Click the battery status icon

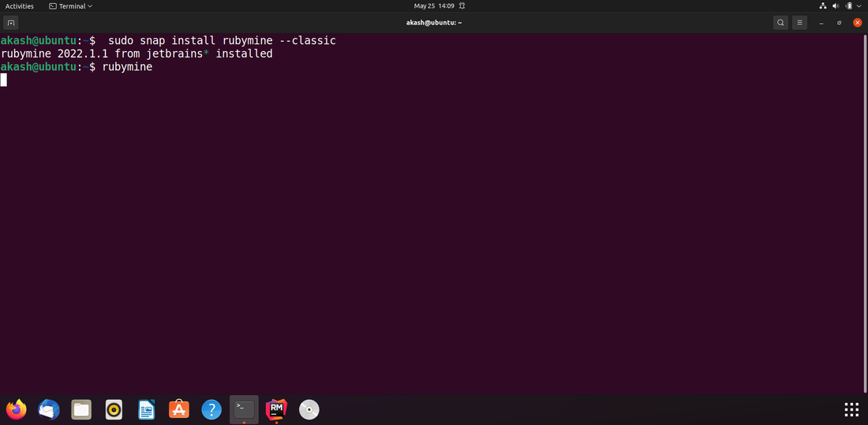pos(848,6)
